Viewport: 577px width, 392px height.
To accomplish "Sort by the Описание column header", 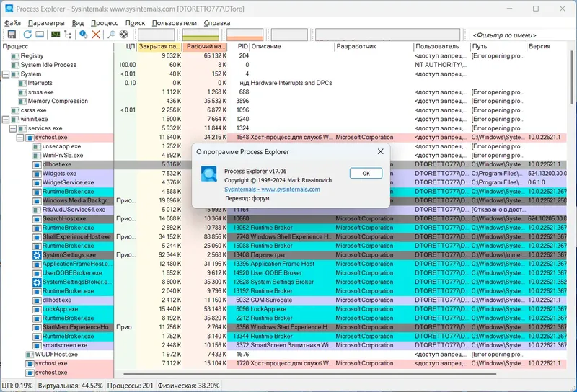I will 292,46.
